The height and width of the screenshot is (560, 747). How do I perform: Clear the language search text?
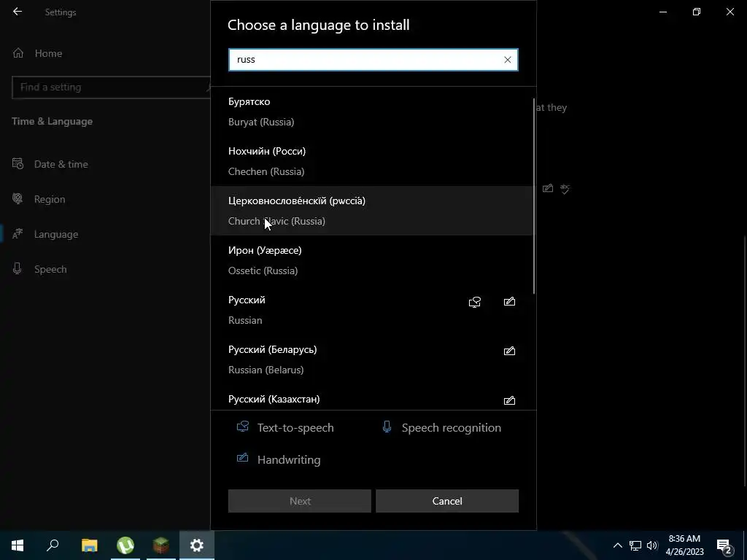click(x=508, y=60)
